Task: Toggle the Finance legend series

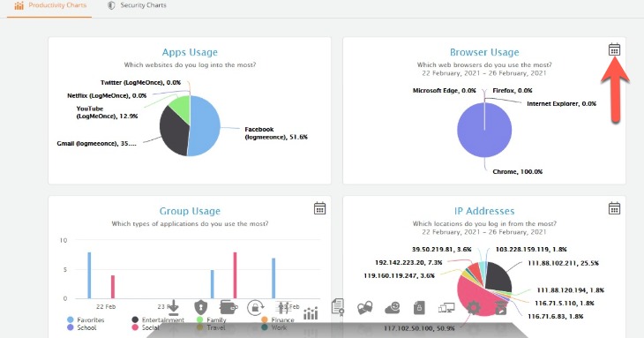Action: (278, 319)
